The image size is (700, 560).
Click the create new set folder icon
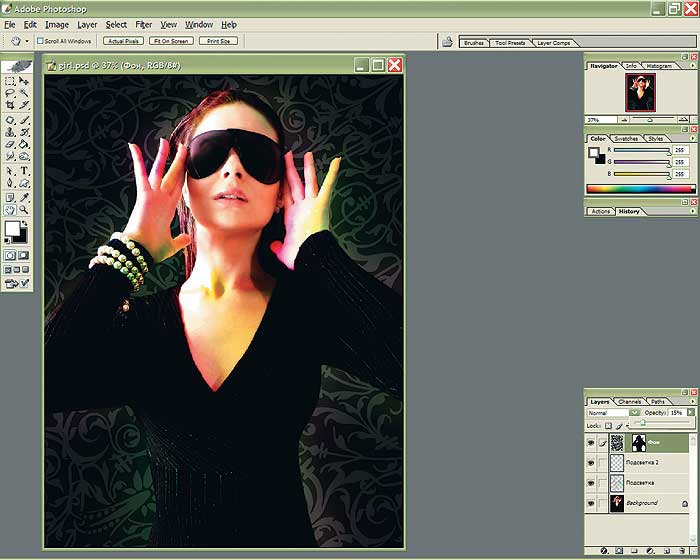[x=634, y=551]
